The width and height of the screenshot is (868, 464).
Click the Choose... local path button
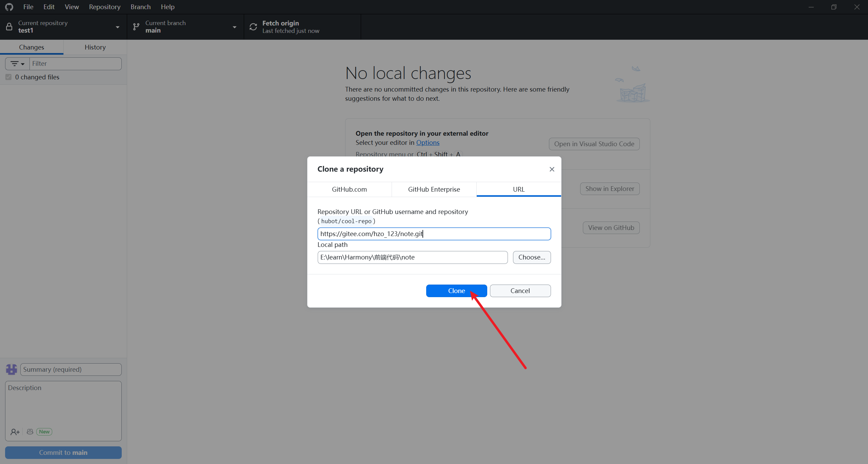click(x=531, y=257)
